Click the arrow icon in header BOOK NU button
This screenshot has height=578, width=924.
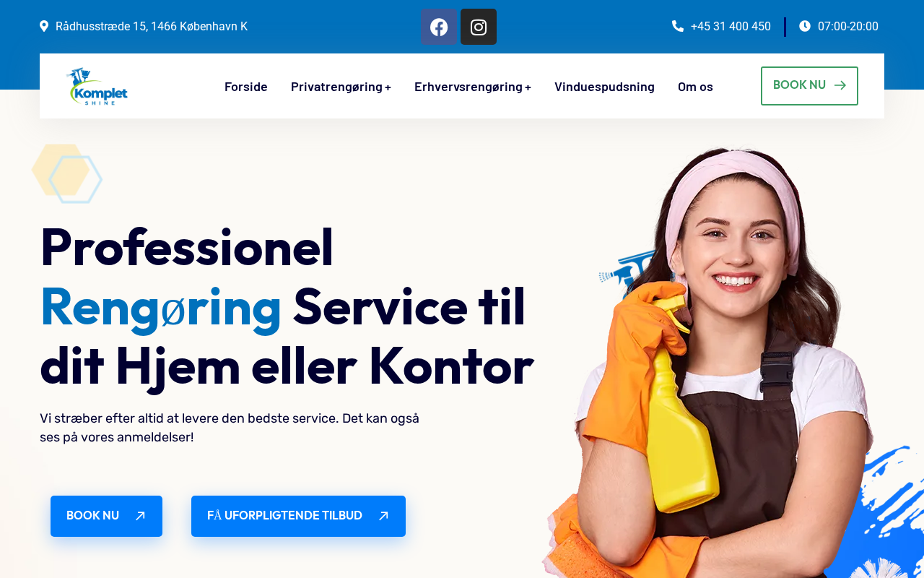[x=840, y=85]
